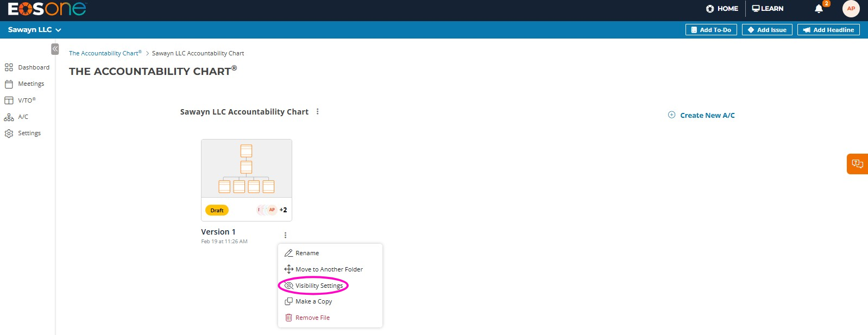The height and width of the screenshot is (335, 868).
Task: Click Sawayn LLC Accountability Chart breadcrumb text
Action: [x=198, y=53]
